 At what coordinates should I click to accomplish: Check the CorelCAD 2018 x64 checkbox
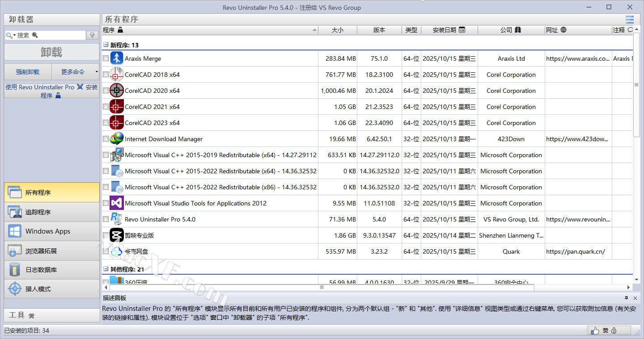(106, 75)
